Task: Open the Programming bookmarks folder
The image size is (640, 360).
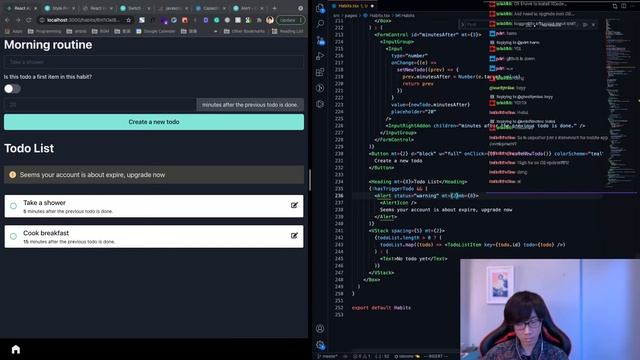Action: [44, 31]
